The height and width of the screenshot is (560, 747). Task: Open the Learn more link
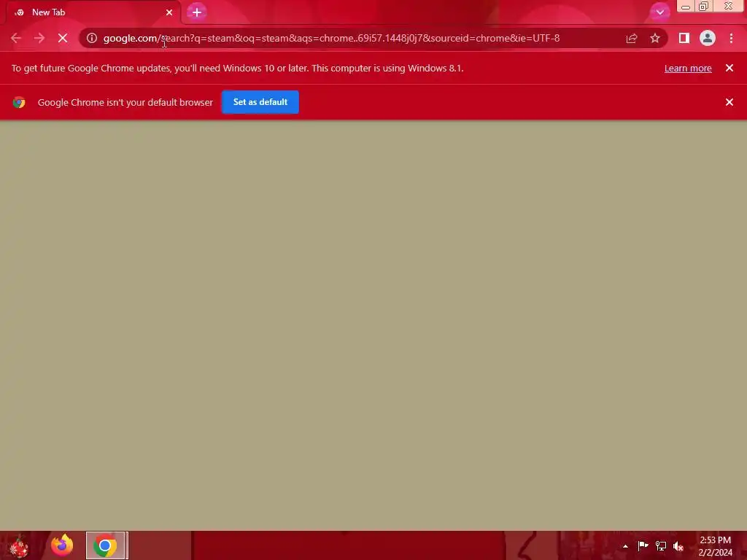(688, 68)
